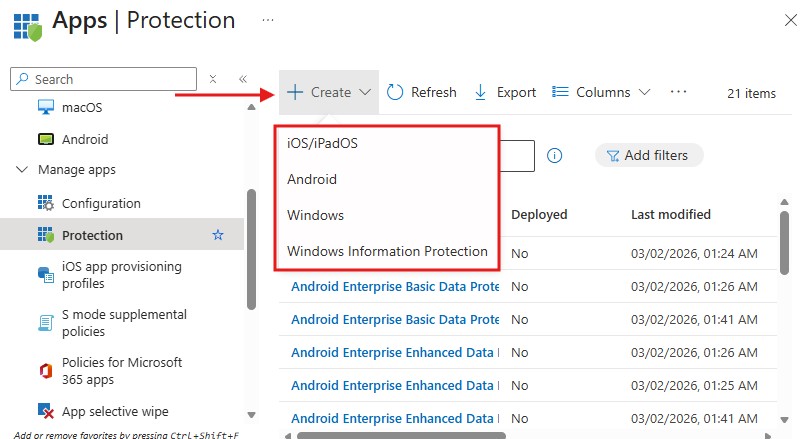Sort by the Deployed column header
The width and height of the screenshot is (804, 439).
coord(539,214)
